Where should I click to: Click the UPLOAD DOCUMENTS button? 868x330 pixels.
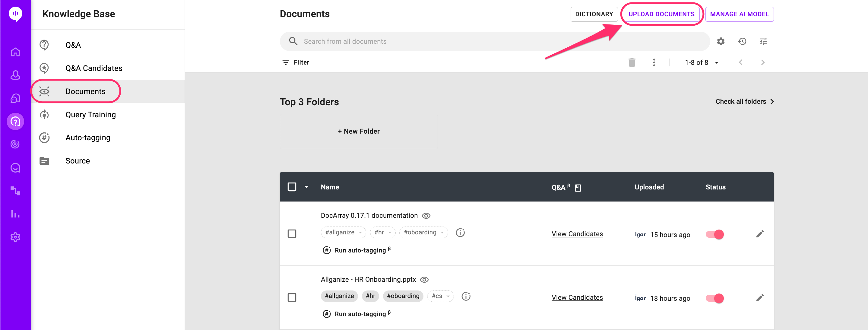pyautogui.click(x=661, y=14)
